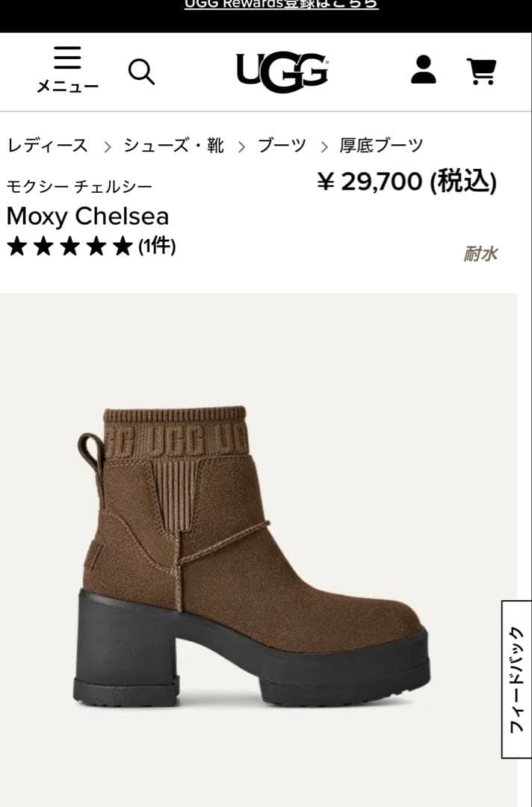Click the fifth rating star

pos(123,246)
